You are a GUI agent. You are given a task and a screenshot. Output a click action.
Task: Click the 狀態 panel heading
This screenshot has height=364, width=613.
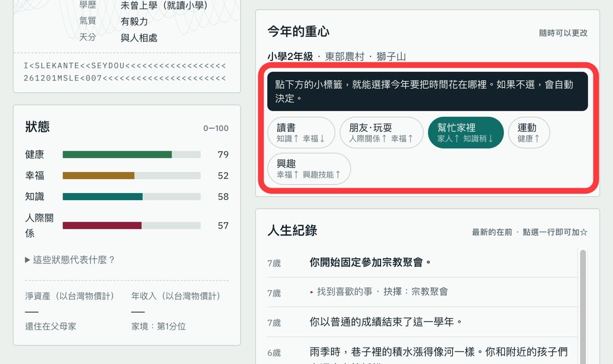37,127
